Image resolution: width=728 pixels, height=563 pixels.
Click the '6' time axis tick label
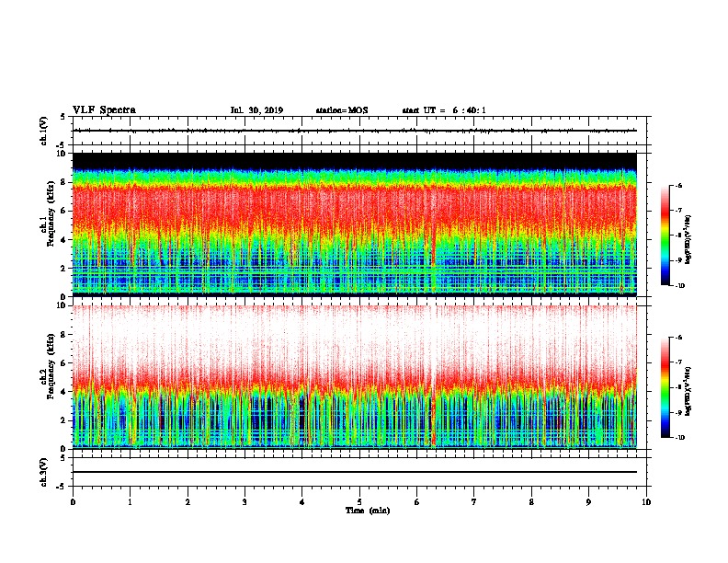(x=417, y=502)
